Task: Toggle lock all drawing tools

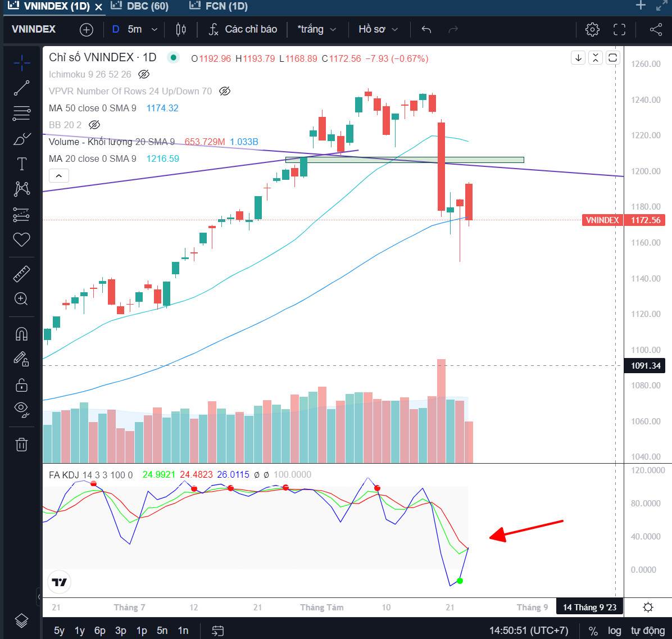Action: pos(21,384)
